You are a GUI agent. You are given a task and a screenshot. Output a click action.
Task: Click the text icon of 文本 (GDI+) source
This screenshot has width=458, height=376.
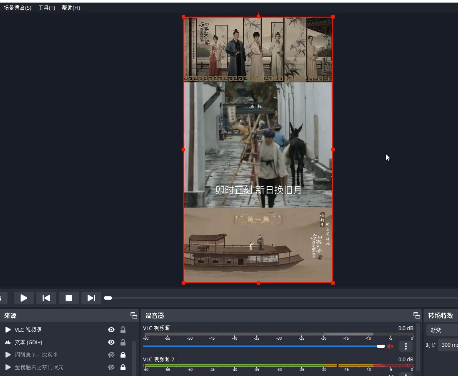click(8, 342)
